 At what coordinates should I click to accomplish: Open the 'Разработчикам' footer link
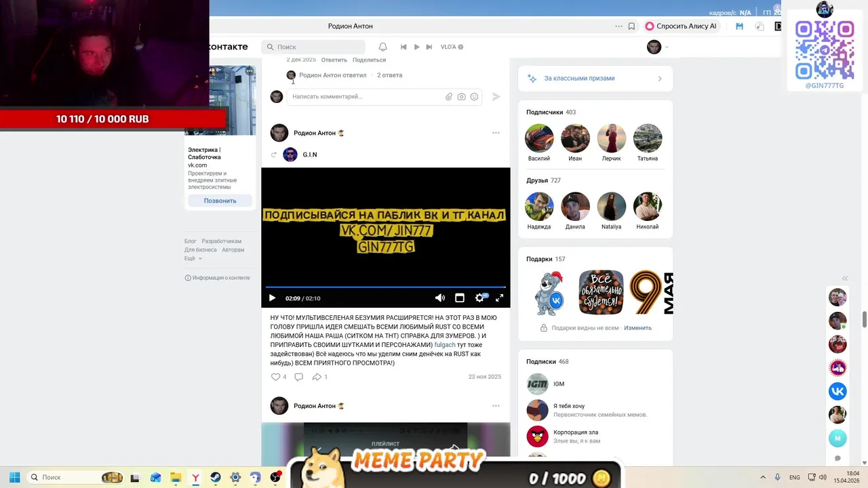(221, 241)
